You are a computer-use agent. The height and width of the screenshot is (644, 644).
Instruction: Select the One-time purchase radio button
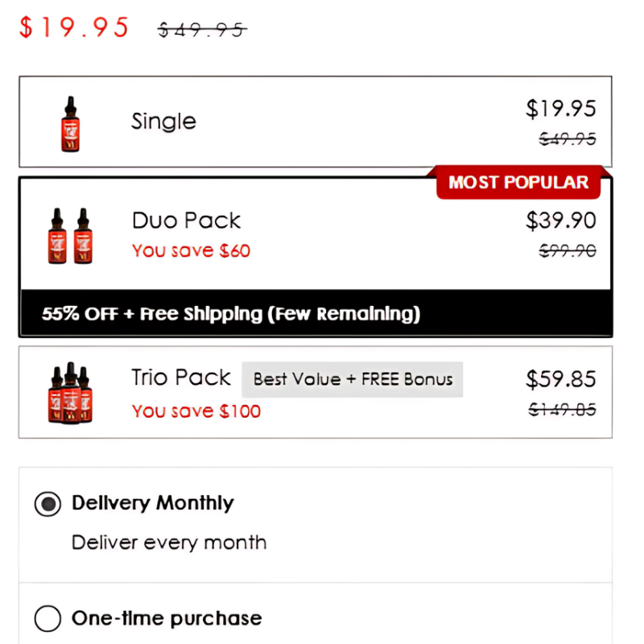point(47,618)
